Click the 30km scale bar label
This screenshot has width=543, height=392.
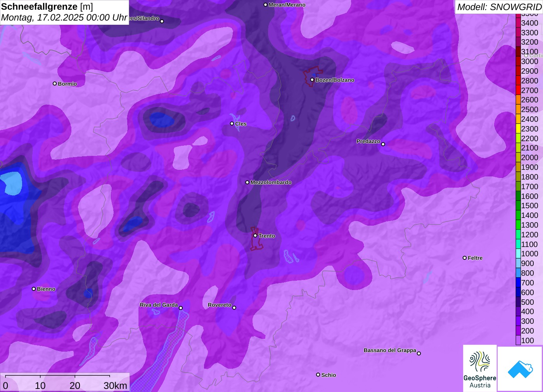(x=115, y=385)
